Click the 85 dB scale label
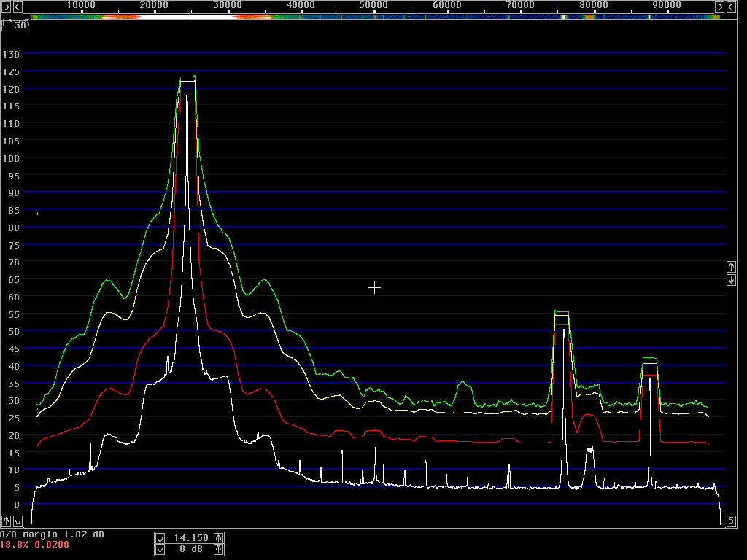Screen dimensions: 747x560 14,211
